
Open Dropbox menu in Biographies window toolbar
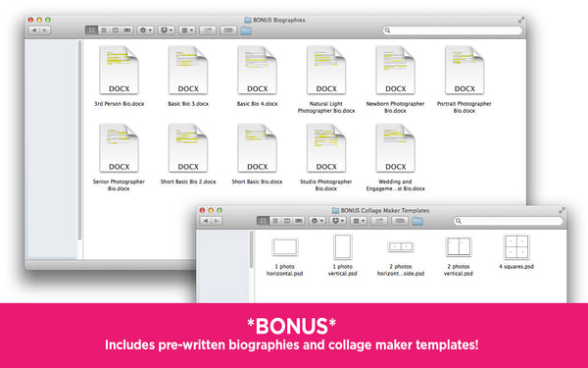click(167, 30)
